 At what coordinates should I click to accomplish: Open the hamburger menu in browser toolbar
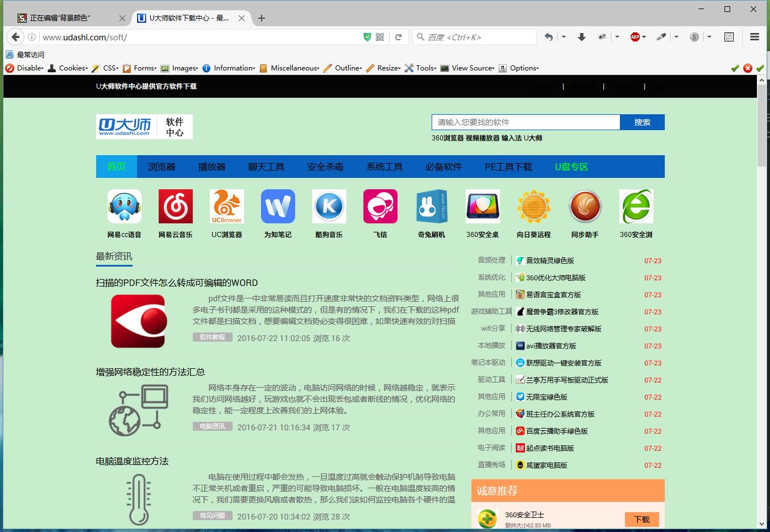pyautogui.click(x=755, y=37)
